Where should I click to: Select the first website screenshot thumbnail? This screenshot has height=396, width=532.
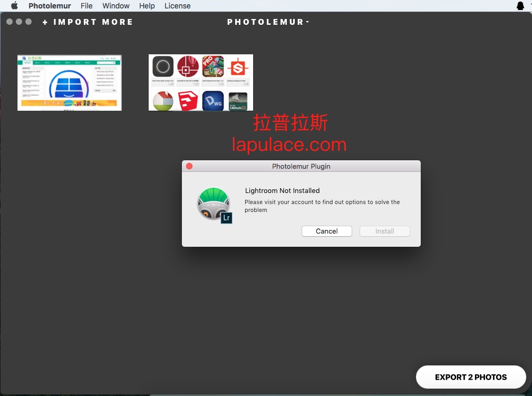click(x=70, y=82)
